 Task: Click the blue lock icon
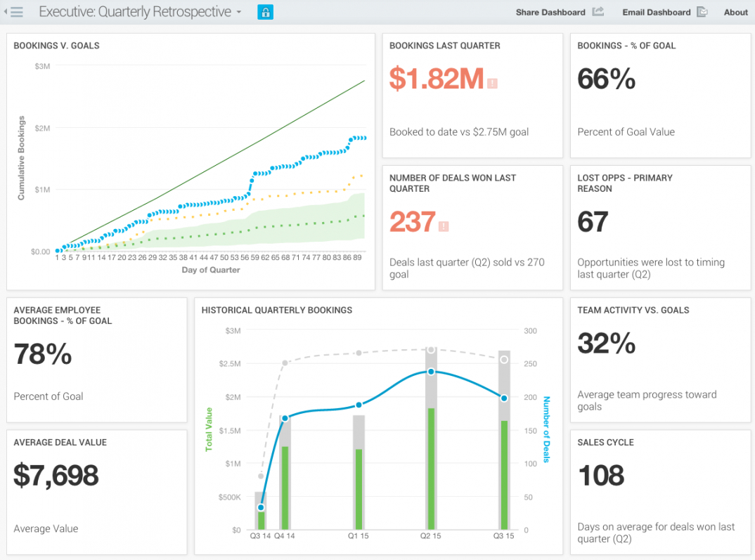point(265,12)
